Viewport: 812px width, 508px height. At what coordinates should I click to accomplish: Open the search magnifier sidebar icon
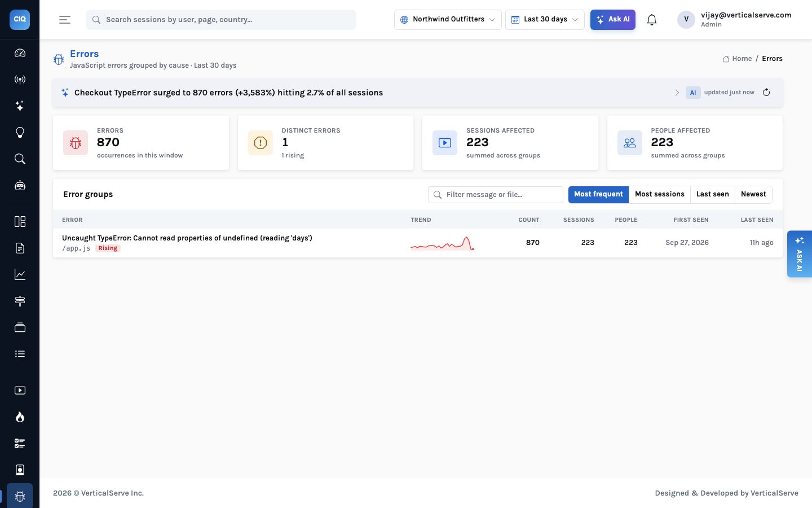[x=20, y=159]
